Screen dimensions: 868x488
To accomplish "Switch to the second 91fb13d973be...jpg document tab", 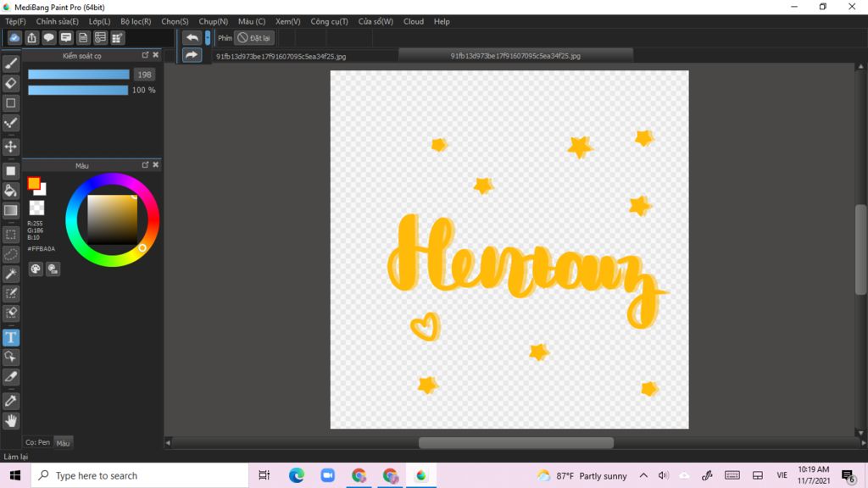I will click(516, 55).
